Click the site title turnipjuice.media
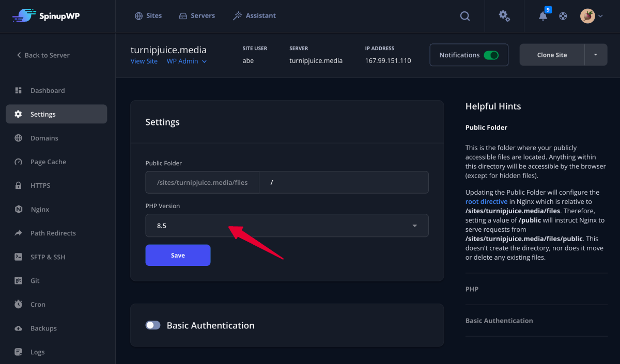This screenshot has height=364, width=620. [x=168, y=50]
